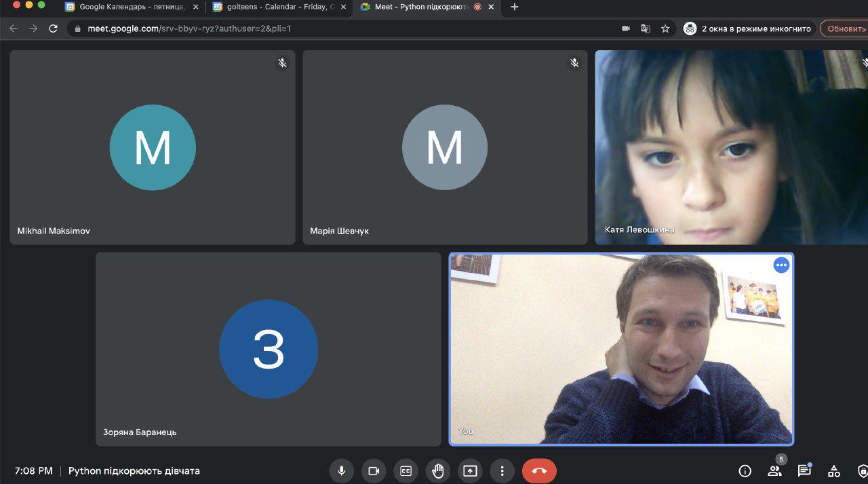
Task: Raise your hand in the meeting
Action: point(438,471)
